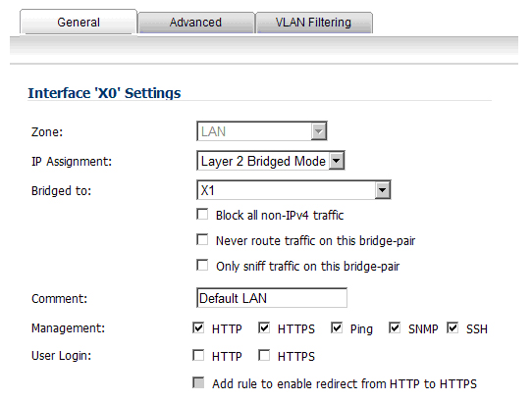532x401 pixels.
Task: Open the VLAN Filtering tab
Action: (313, 23)
